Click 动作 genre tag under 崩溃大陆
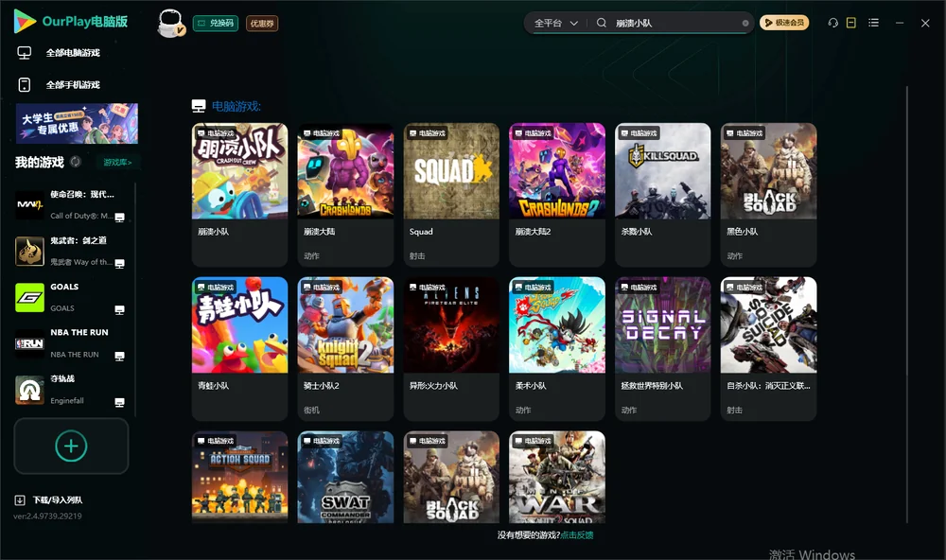946x560 pixels. point(311,255)
